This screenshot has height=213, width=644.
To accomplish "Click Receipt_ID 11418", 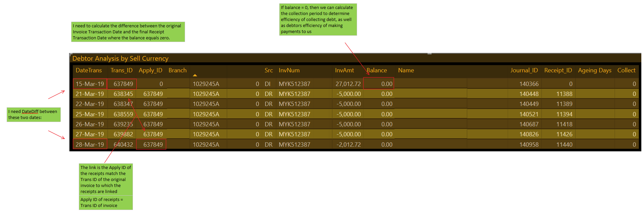I will 564,124.
